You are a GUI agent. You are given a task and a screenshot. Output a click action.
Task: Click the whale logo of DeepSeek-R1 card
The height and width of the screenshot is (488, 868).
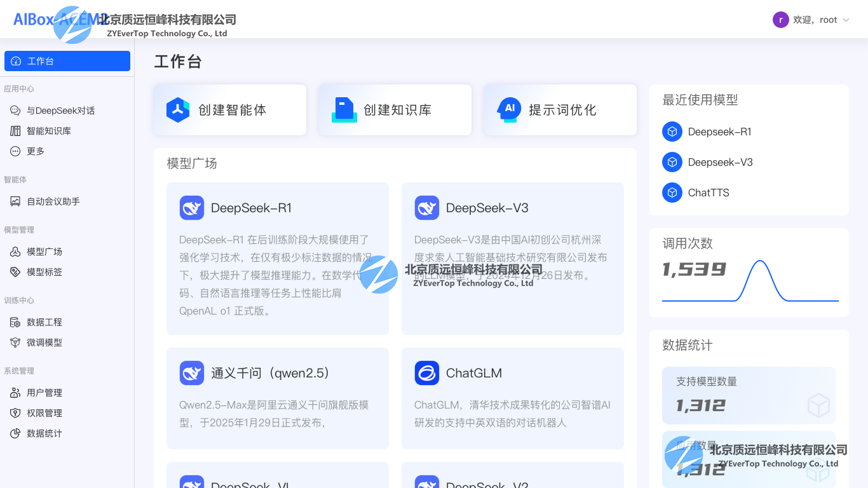pyautogui.click(x=192, y=208)
